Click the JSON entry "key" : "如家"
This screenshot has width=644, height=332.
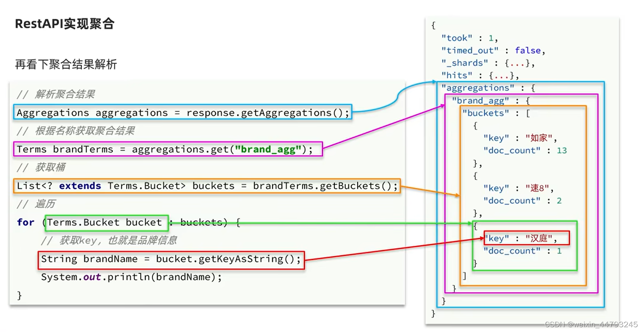pos(520,138)
